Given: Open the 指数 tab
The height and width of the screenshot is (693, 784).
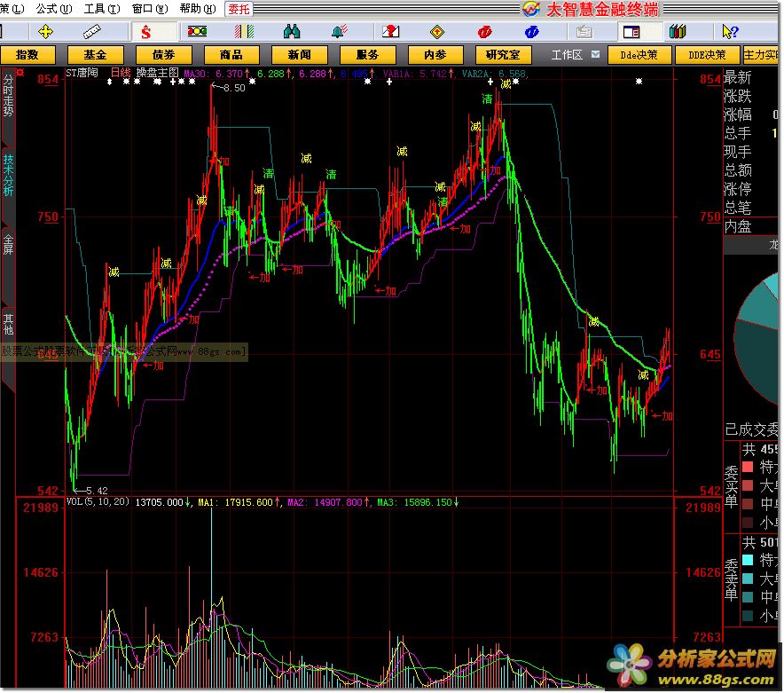Looking at the screenshot, I should click(27, 55).
